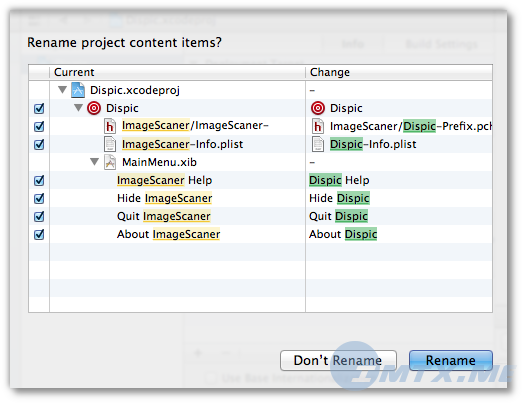Image resolution: width=523 pixels, height=404 pixels.
Task: Collapse the Dispic.xcodeproj disclosure triangle
Action: pyautogui.click(x=62, y=90)
